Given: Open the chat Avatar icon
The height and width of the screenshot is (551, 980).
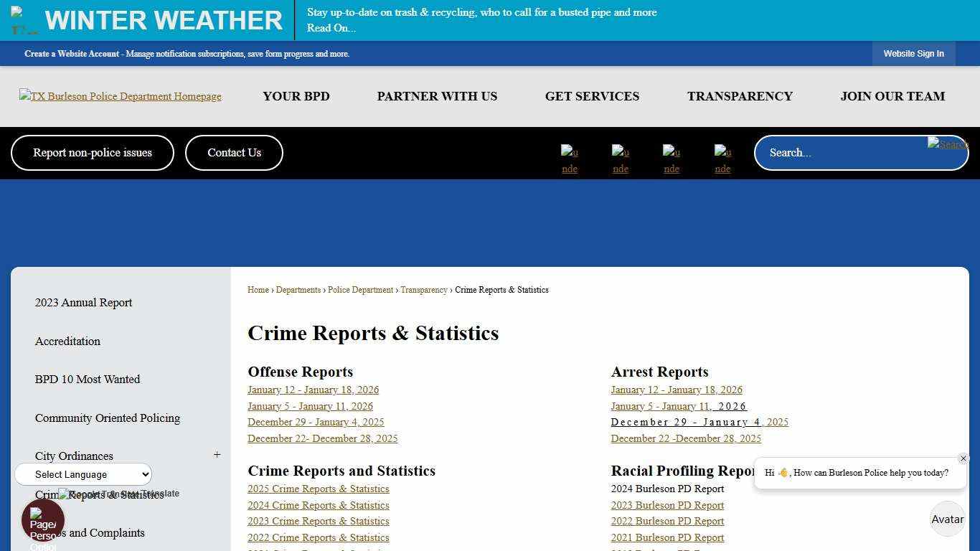Looking at the screenshot, I should click(947, 519).
